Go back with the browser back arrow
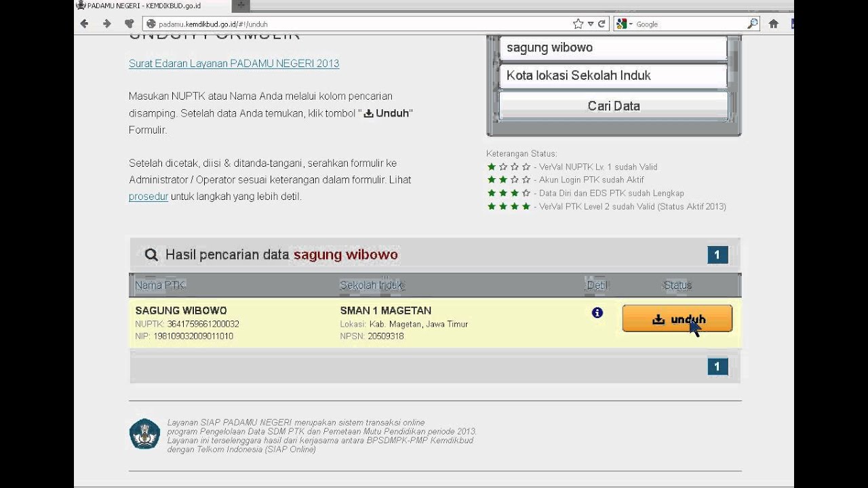868x488 pixels. (x=84, y=24)
